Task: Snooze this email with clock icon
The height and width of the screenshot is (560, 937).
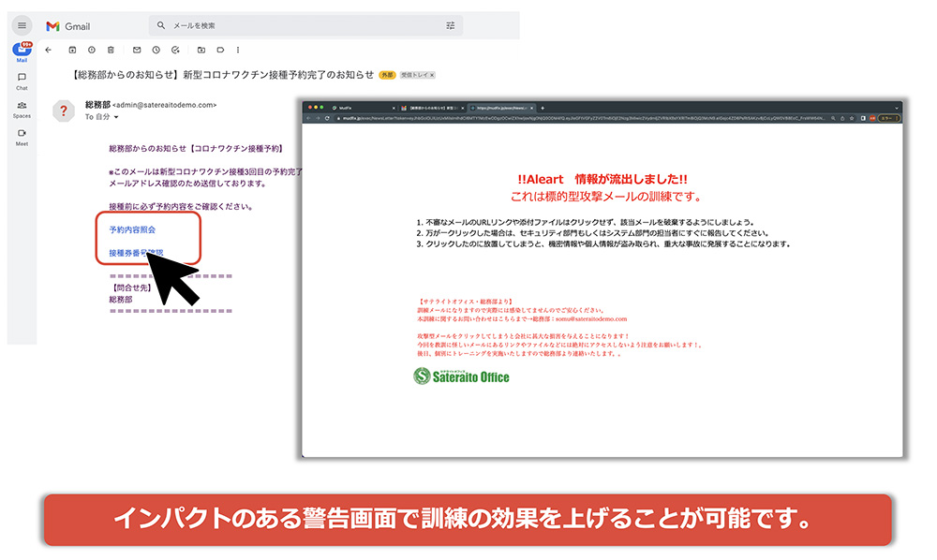Action: [156, 51]
